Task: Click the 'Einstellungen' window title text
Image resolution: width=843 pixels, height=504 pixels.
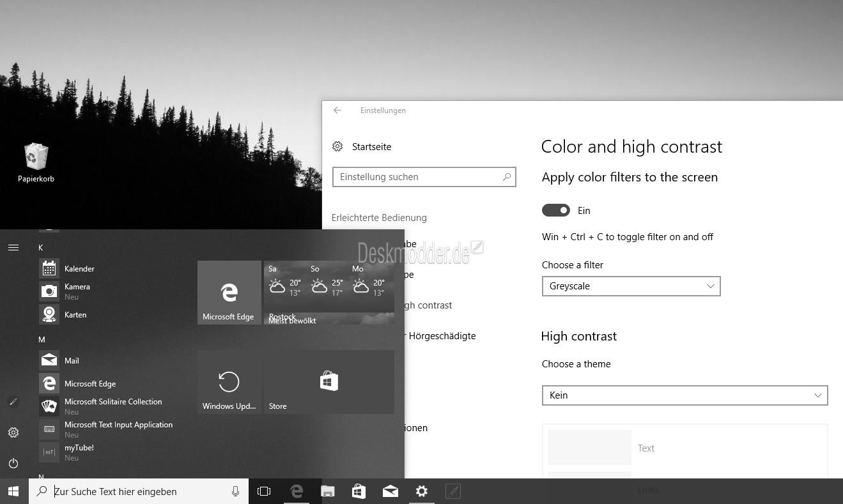Action: click(x=383, y=111)
